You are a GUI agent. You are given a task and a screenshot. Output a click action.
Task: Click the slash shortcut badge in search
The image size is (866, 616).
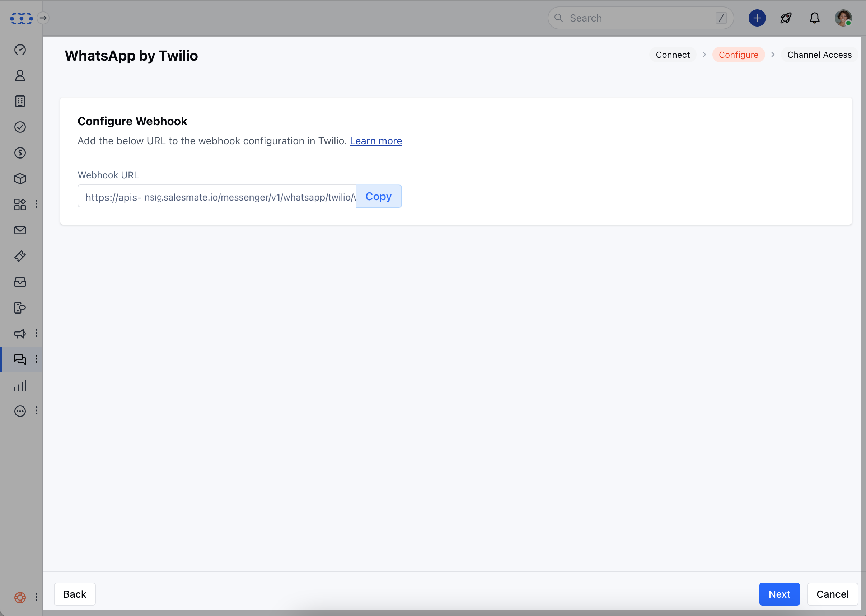click(x=721, y=18)
